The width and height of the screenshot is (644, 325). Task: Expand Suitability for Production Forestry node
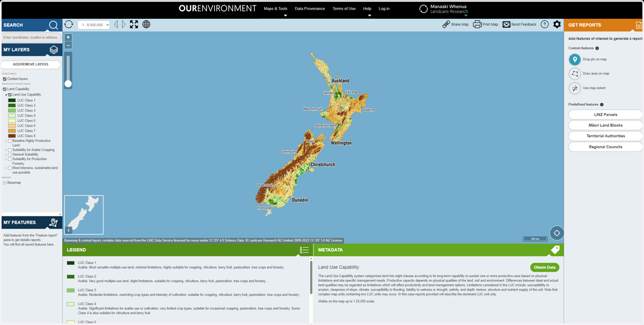(x=6, y=159)
